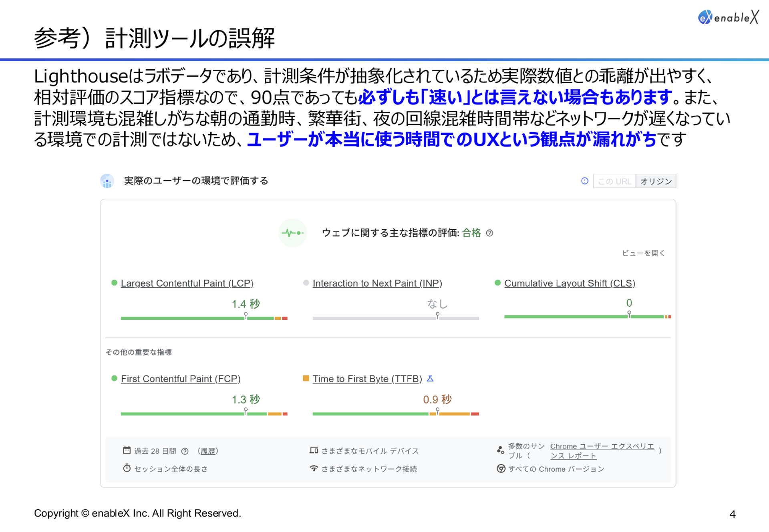Viewport: 769px width, 532px height.
Task: Click the LCP distribution bar
Action: (x=204, y=318)
